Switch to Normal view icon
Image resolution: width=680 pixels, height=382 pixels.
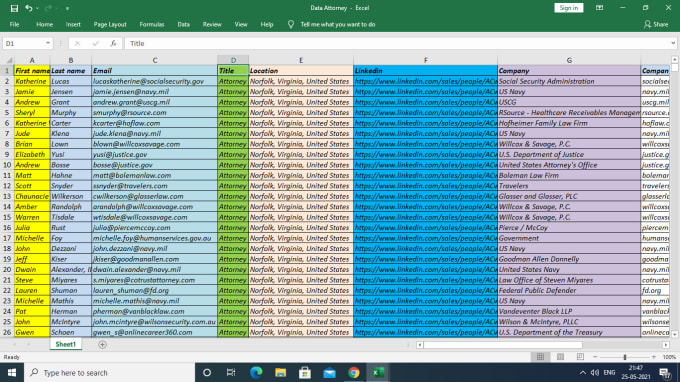540,357
